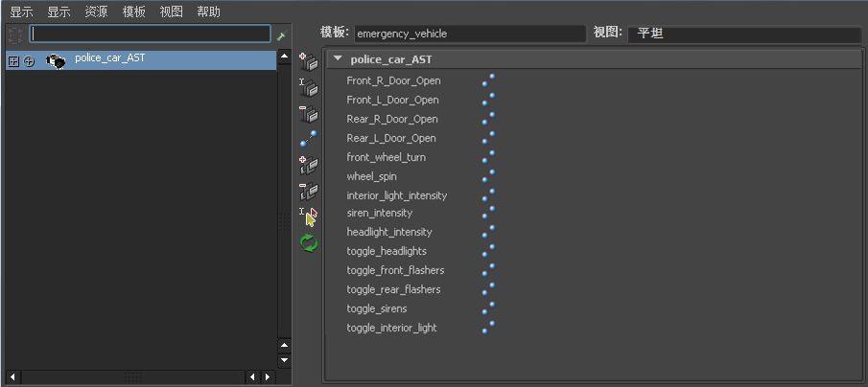Select the Front_L_Door_Open attribute

tap(392, 100)
